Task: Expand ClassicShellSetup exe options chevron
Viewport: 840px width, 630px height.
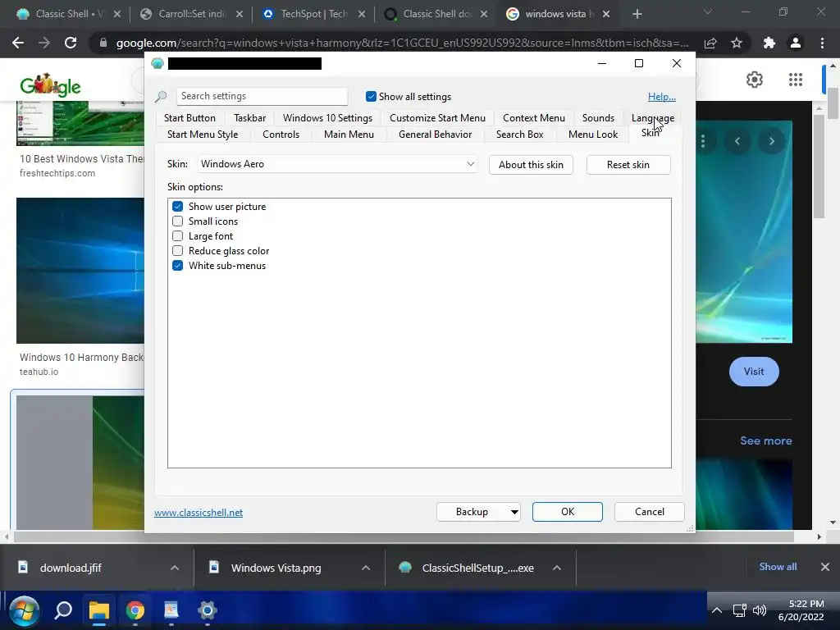Action: (x=557, y=568)
